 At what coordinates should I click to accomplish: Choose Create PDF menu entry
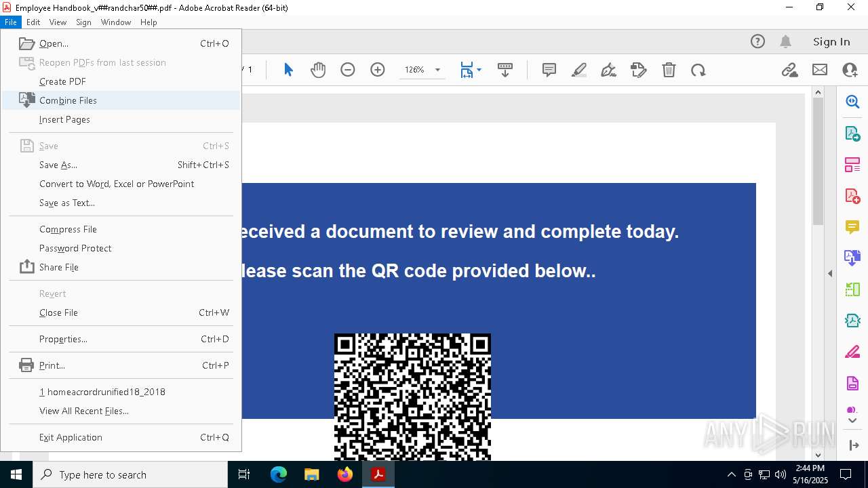point(121,81)
